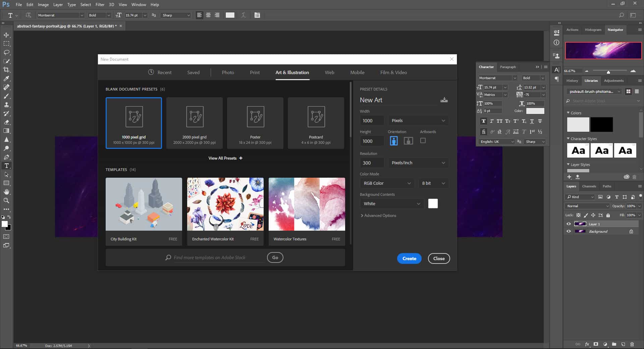Enable the Artboards checkbox
644x349 pixels.
pos(423,141)
